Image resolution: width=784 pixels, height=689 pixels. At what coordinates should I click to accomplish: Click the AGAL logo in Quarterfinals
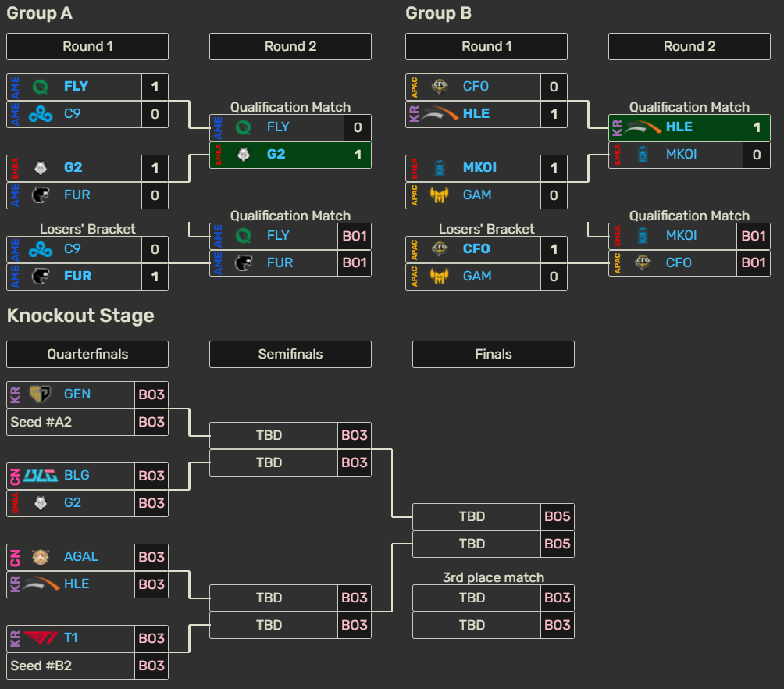(x=41, y=557)
